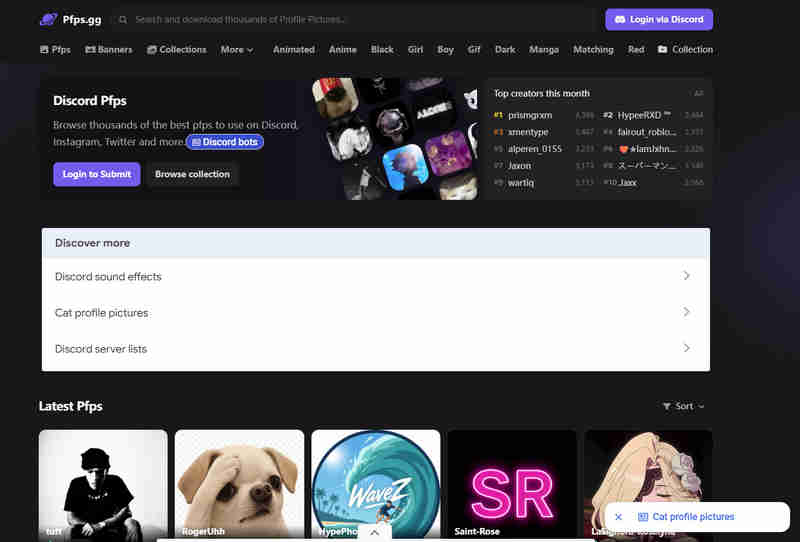Open the blue anime character thumbnail
The width and height of the screenshot is (800, 542).
[x=405, y=166]
